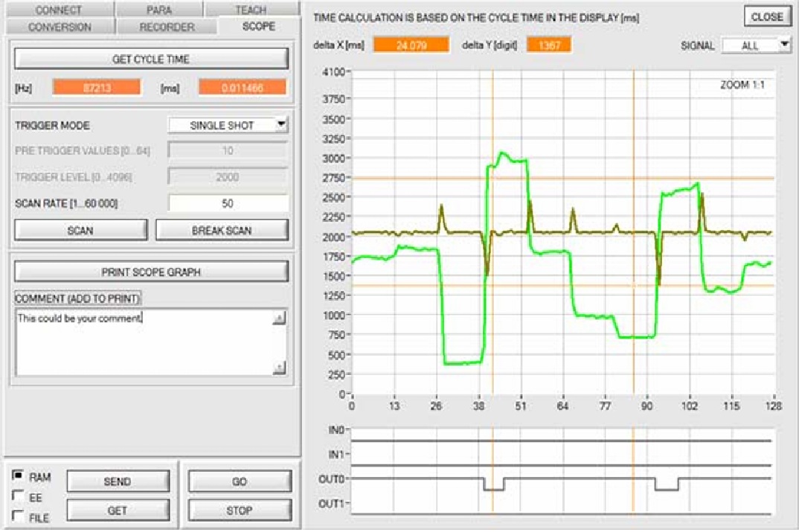799x532 pixels.
Task: Open the PARA tab
Action: pos(159,10)
